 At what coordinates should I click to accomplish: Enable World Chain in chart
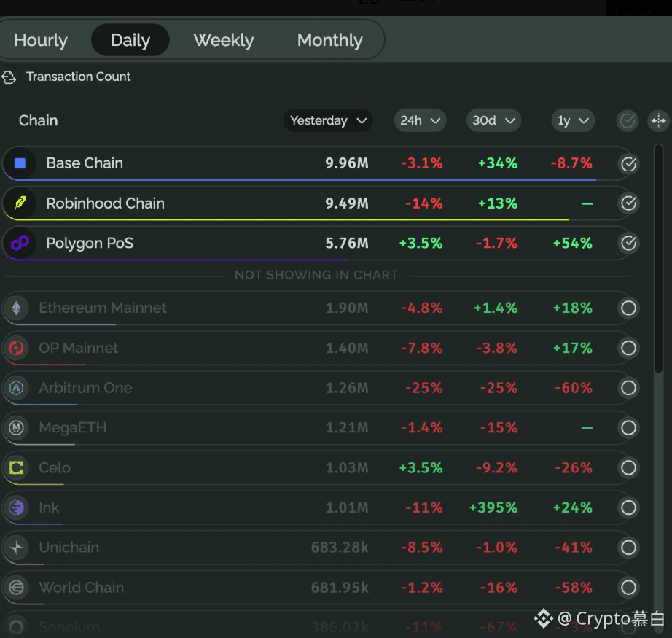coord(628,588)
